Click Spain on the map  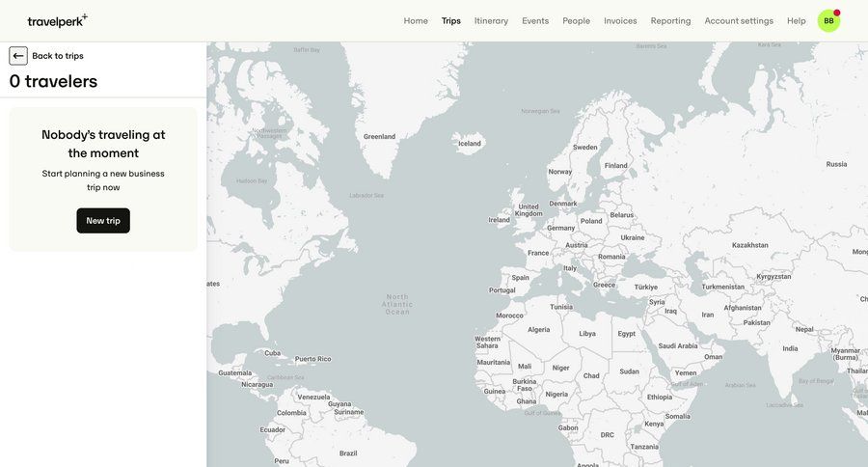click(x=521, y=277)
